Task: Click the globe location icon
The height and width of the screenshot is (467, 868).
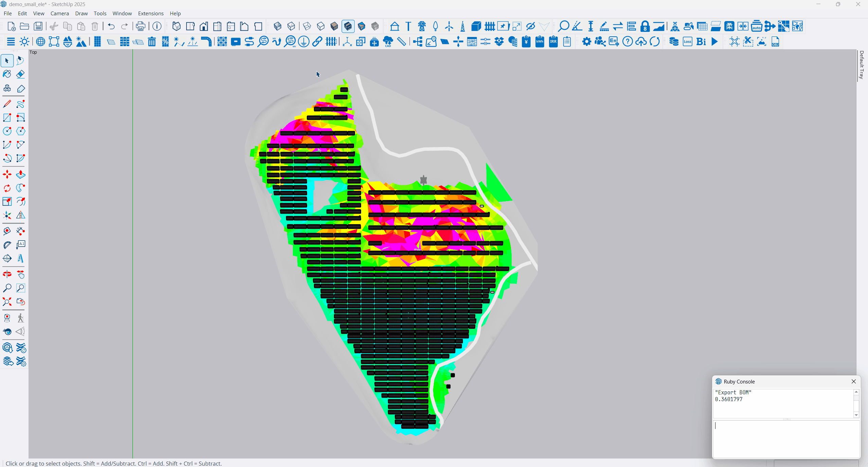Action: 40,42
